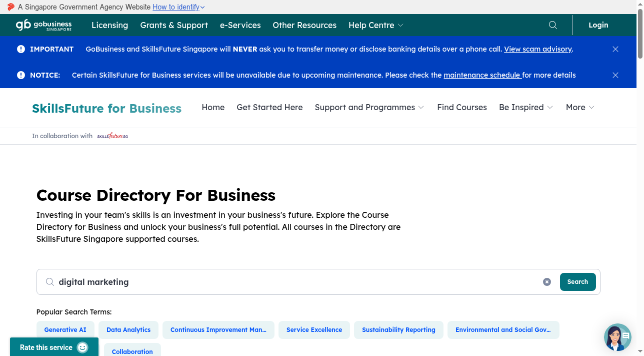Select Environmental and Social Gov… term

click(503, 330)
